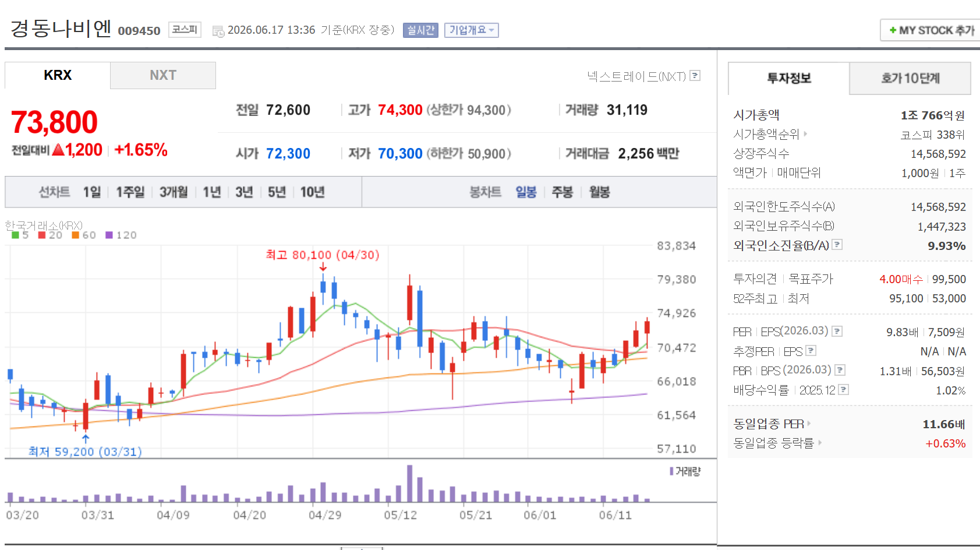Open help icon next to 추정PER EPS
The width and height of the screenshot is (980, 550).
click(811, 351)
